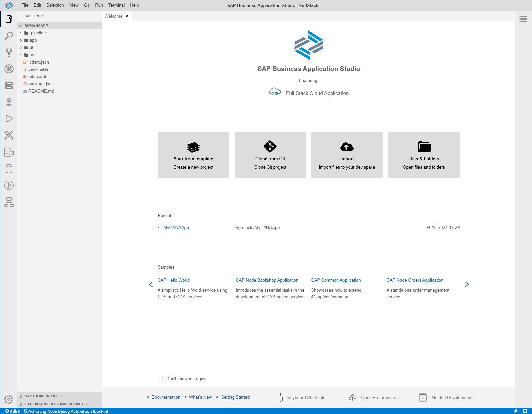Click the Start from template card
This screenshot has width=532, height=414.
193,155
